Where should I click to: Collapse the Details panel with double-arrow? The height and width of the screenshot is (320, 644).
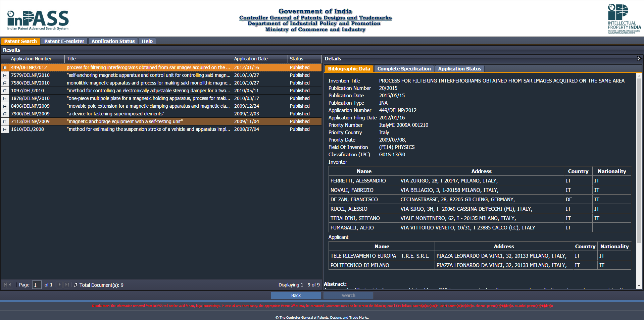coord(639,59)
